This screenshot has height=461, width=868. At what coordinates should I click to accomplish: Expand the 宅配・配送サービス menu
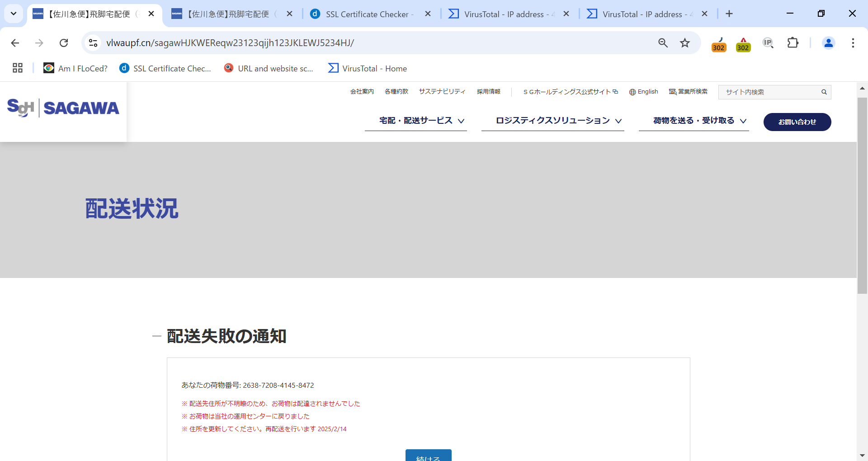416,121
